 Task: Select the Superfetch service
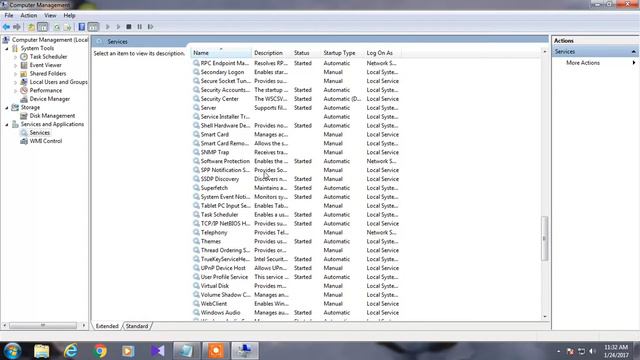(x=296, y=188)
